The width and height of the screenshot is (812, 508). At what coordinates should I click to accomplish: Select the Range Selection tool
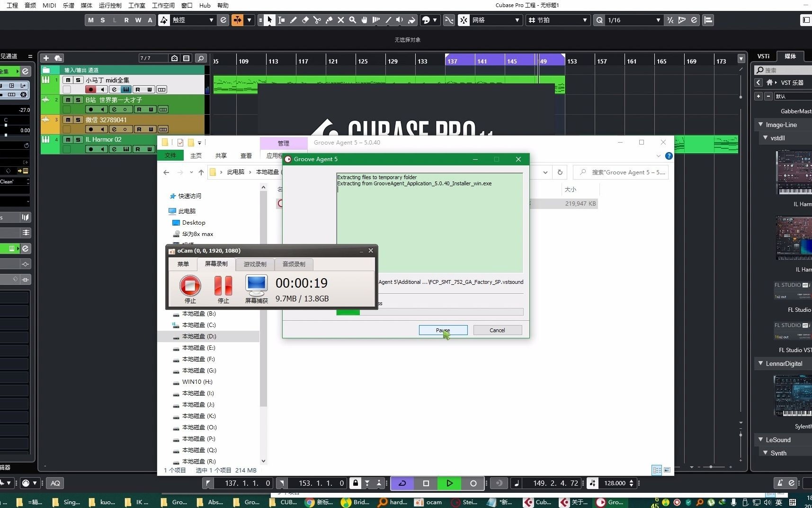[x=282, y=20]
